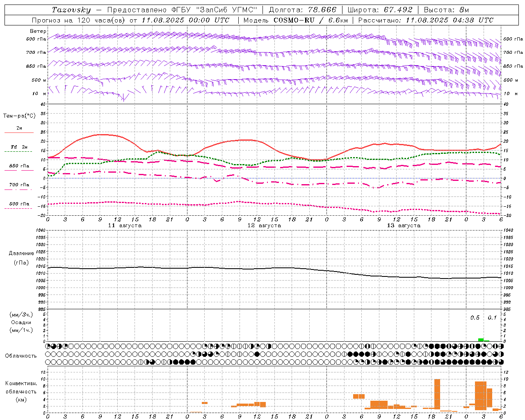Screen dimensions: 525x420
Task: Select the "2м" temperature legend entry
Action: [x=19, y=128]
